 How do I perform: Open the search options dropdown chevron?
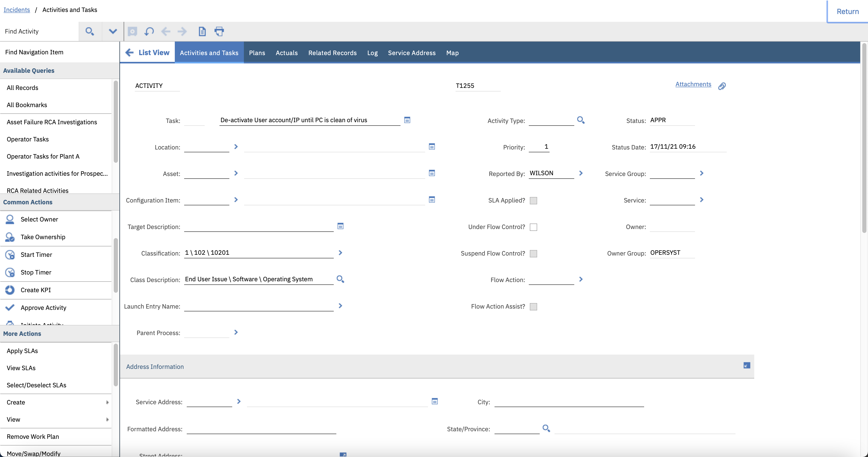point(112,31)
